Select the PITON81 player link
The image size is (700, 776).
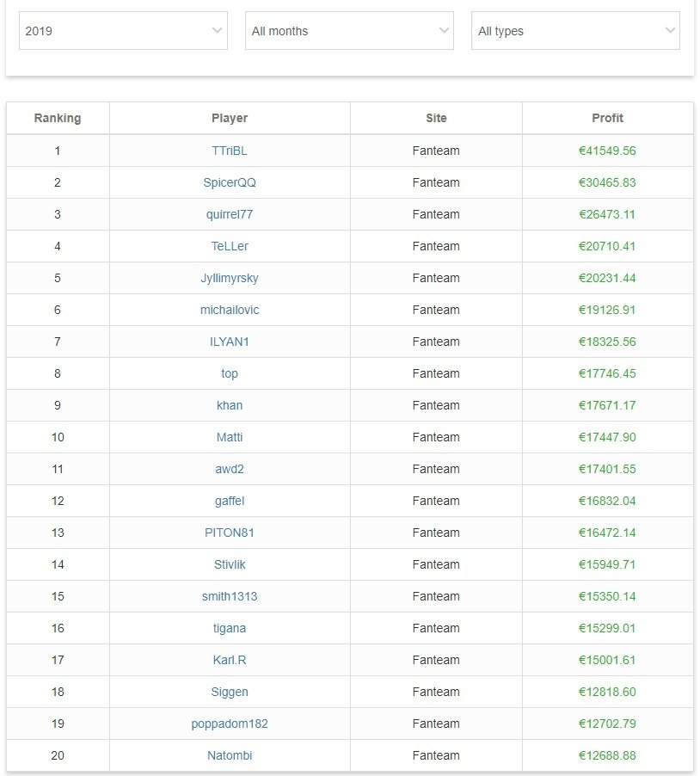[x=230, y=533]
